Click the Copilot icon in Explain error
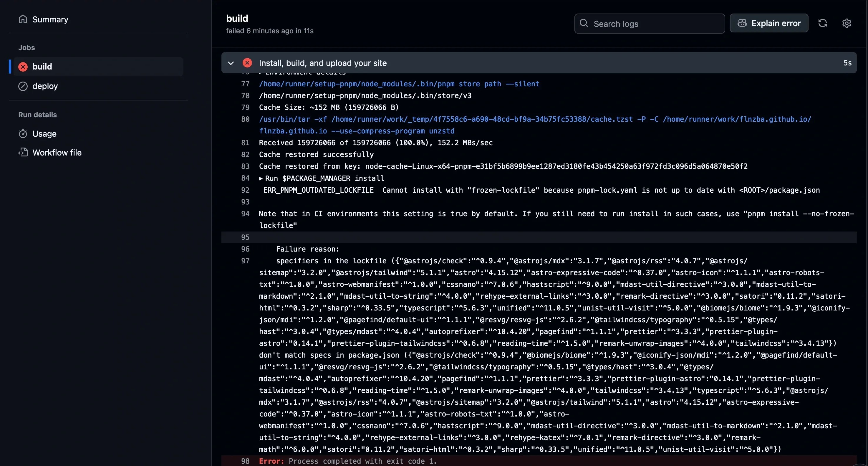Image resolution: width=868 pixels, height=466 pixels. point(742,23)
